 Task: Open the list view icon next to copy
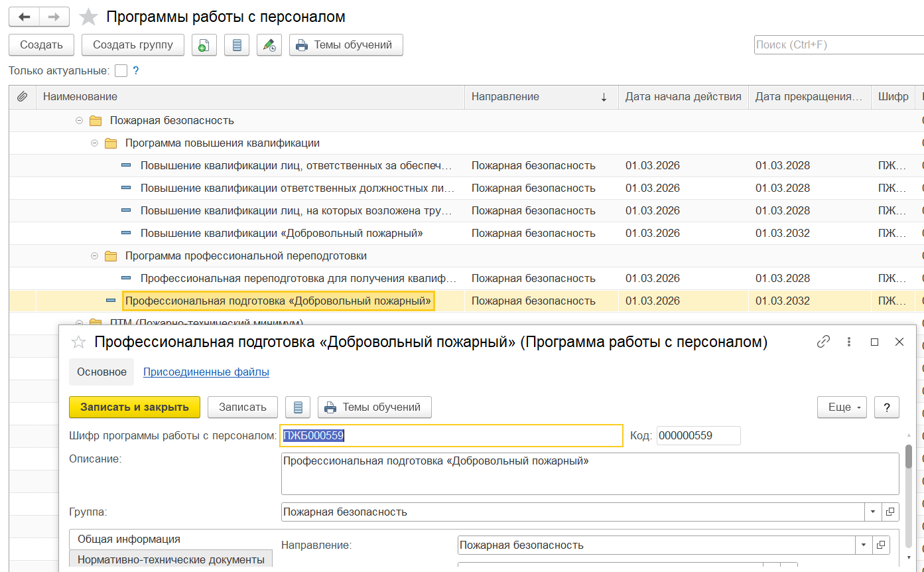coord(237,45)
